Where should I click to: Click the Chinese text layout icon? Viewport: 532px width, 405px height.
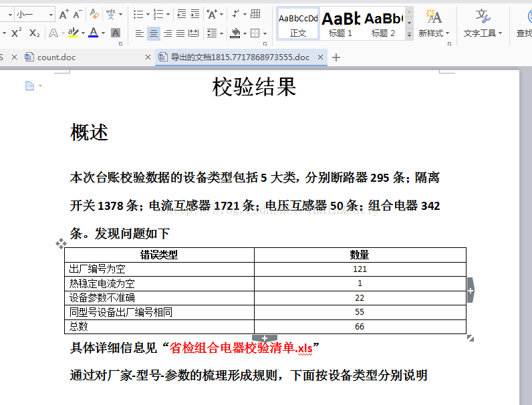click(x=213, y=14)
